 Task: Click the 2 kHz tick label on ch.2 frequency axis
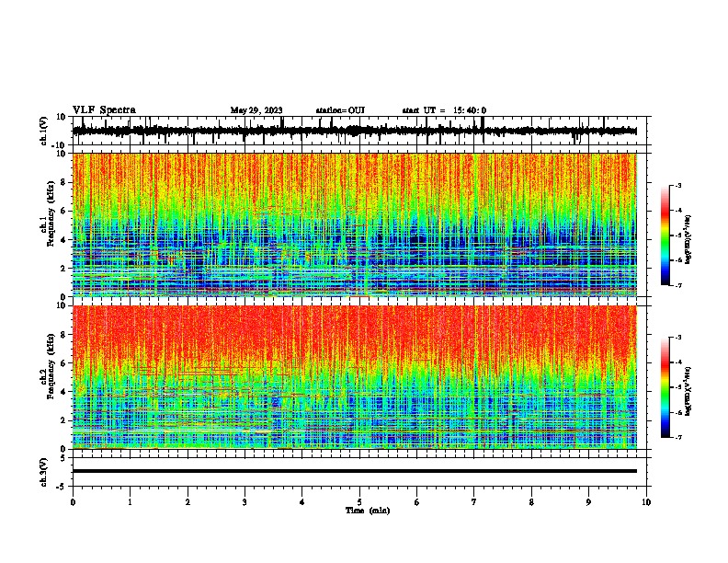(x=63, y=420)
